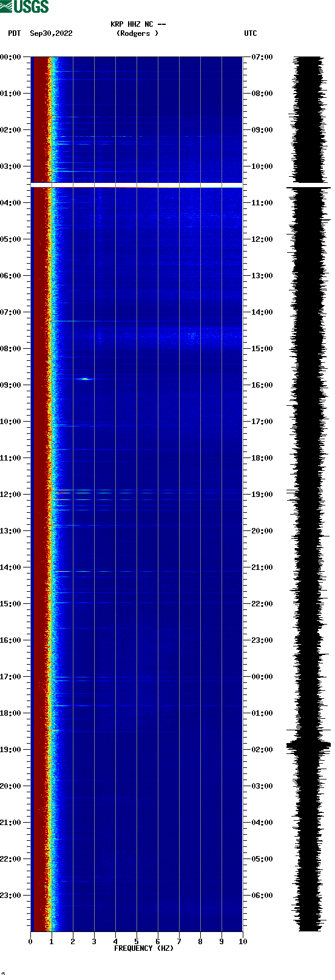Click the 09:00 PDT time label

[10, 385]
